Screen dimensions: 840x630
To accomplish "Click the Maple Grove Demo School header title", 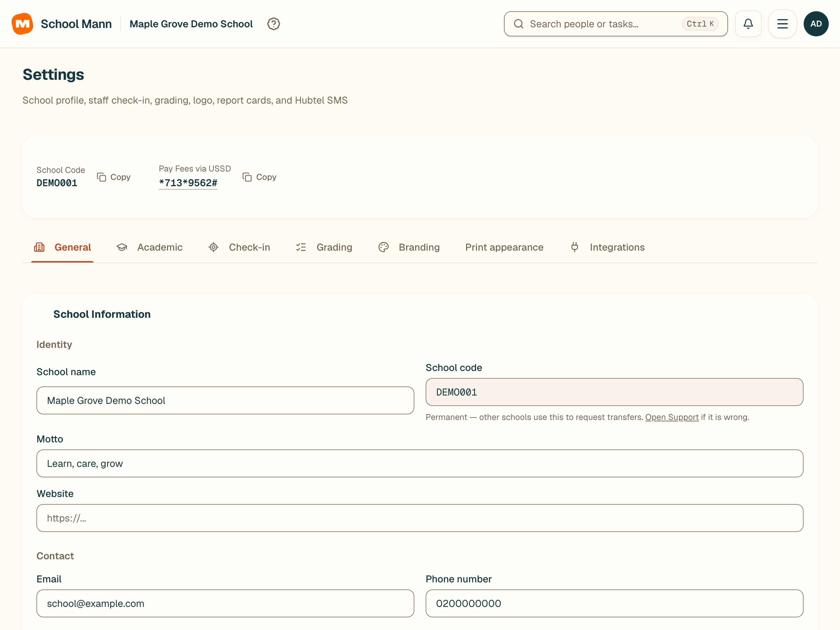I will point(191,24).
